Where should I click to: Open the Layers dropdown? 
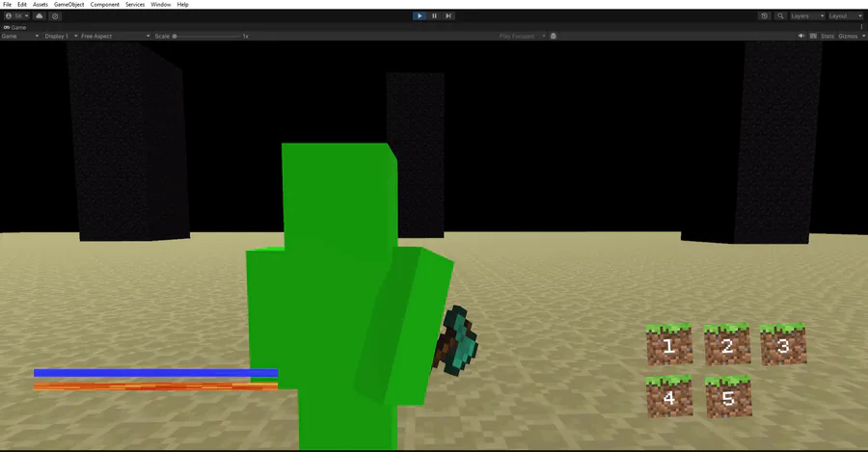[807, 16]
